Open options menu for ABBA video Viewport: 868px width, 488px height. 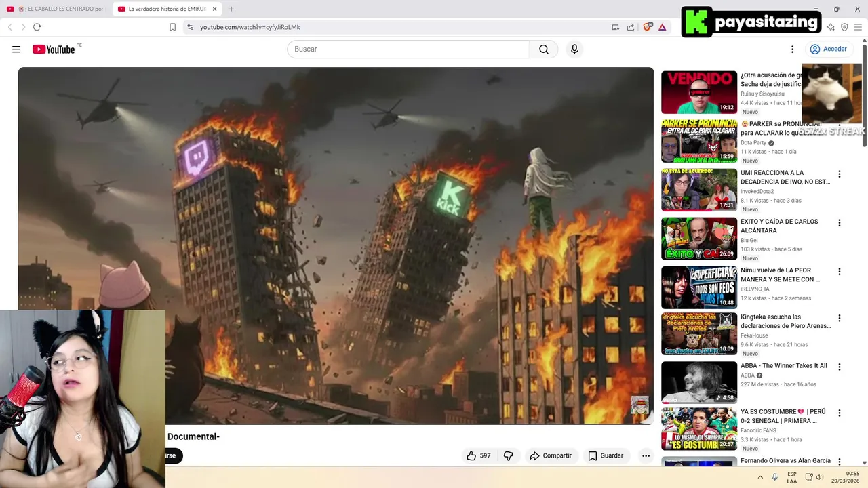pos(839,367)
